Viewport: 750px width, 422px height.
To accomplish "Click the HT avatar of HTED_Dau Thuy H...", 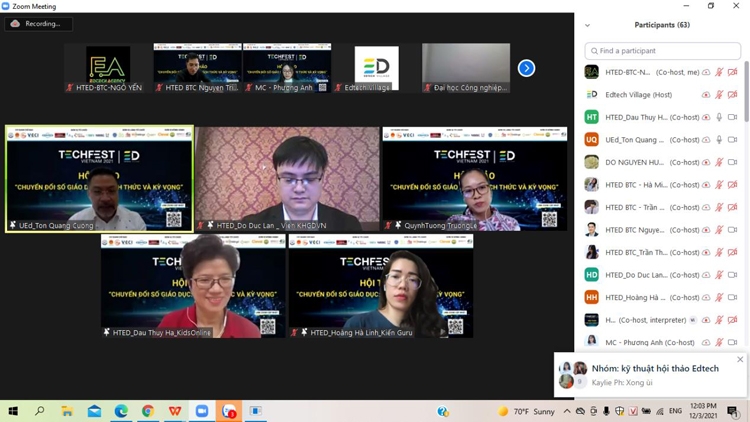I will coord(592,117).
